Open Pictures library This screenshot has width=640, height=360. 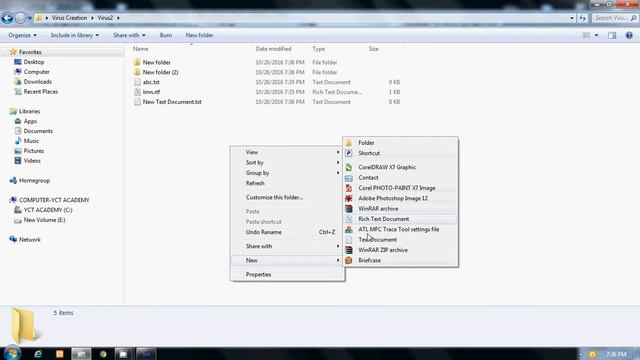pos(33,151)
